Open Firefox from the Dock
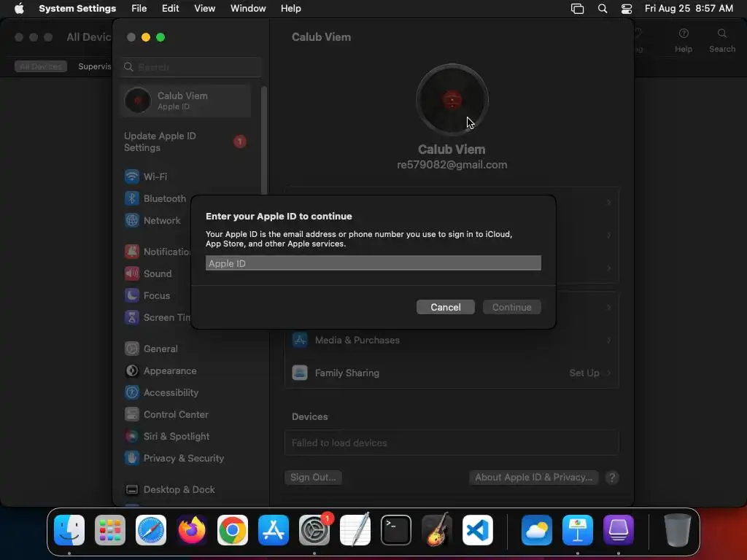The height and width of the screenshot is (560, 747). point(192,530)
